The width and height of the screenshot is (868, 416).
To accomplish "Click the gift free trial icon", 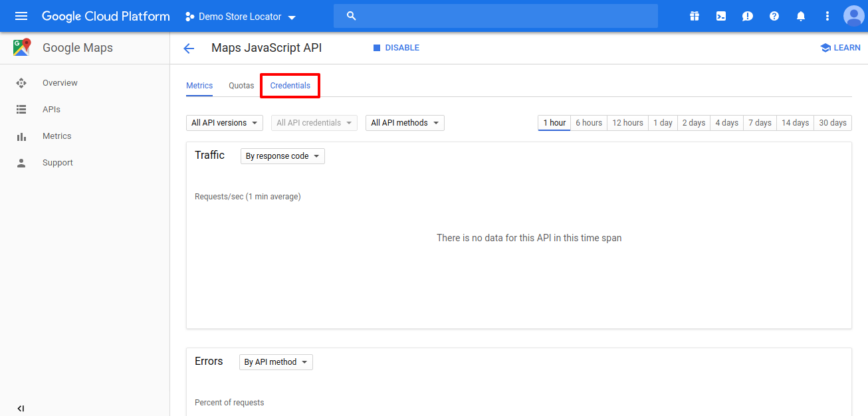I will coord(695,16).
